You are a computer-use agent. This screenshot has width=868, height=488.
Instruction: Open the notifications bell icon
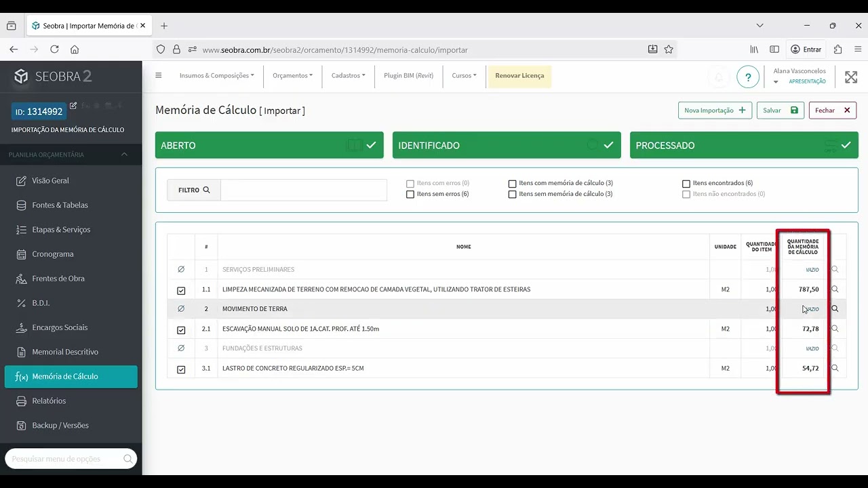pos(719,77)
